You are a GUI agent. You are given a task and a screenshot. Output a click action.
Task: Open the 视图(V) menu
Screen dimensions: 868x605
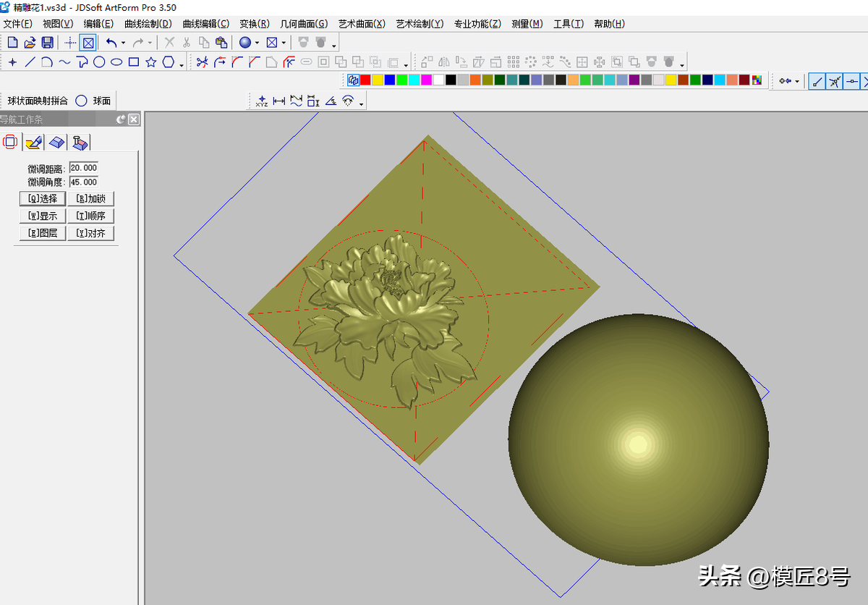[58, 24]
